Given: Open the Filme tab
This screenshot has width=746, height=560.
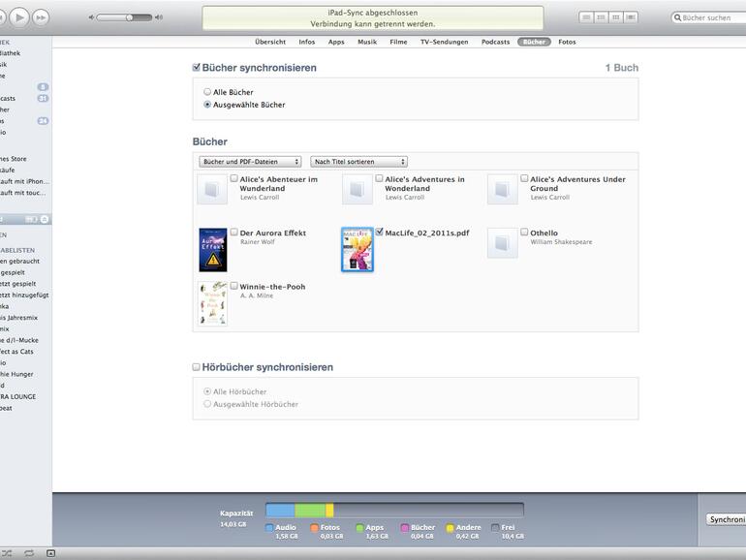Looking at the screenshot, I should click(398, 42).
